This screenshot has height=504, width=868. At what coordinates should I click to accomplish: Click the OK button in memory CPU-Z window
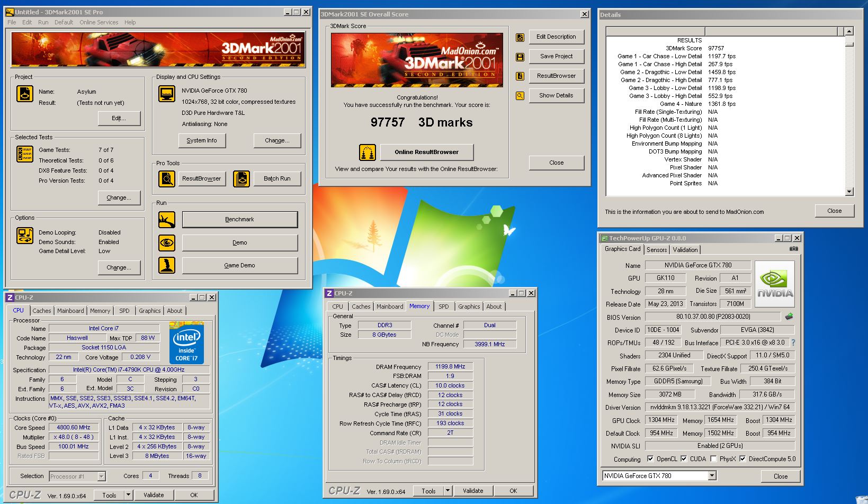click(x=513, y=491)
